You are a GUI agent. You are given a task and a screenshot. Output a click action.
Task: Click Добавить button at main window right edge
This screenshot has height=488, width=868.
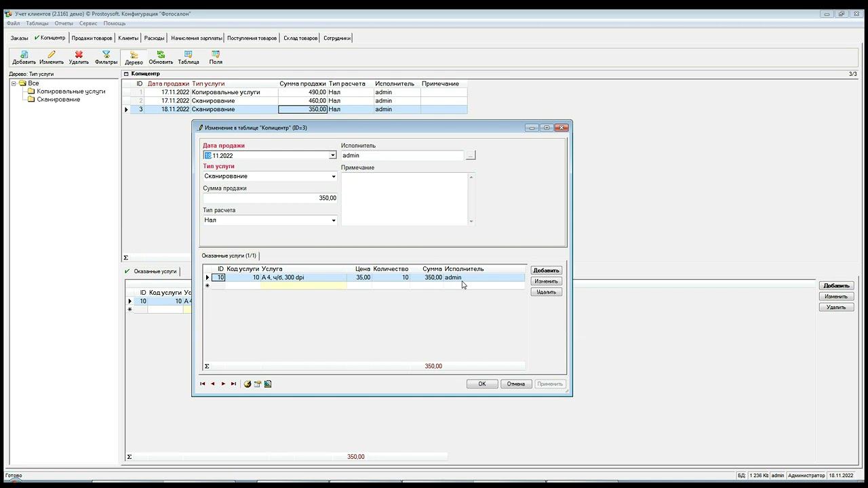click(x=836, y=285)
